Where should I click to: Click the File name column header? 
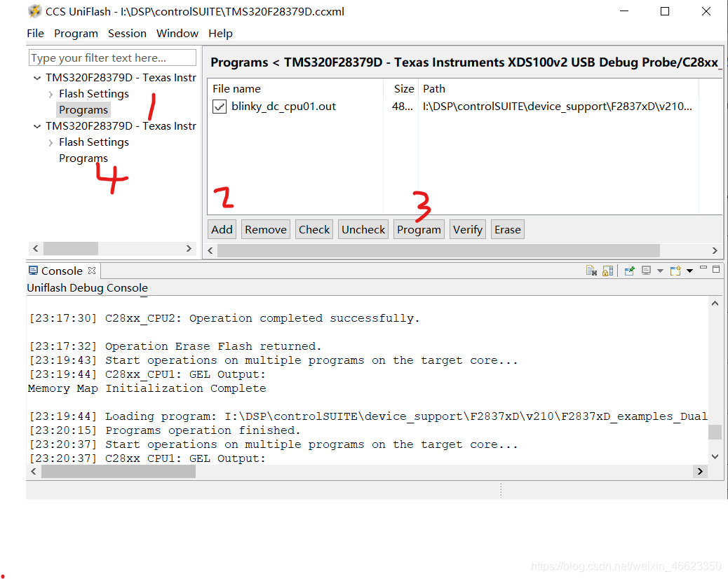[296, 88]
